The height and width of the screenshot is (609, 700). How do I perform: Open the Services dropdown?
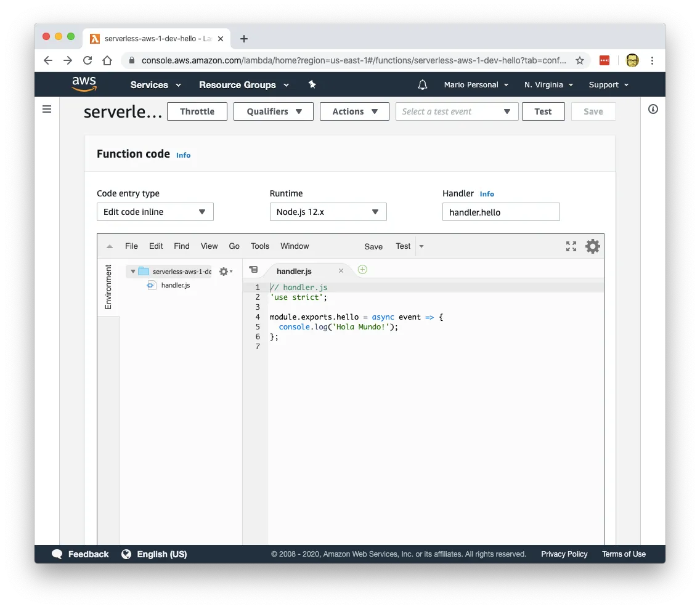[x=155, y=85]
